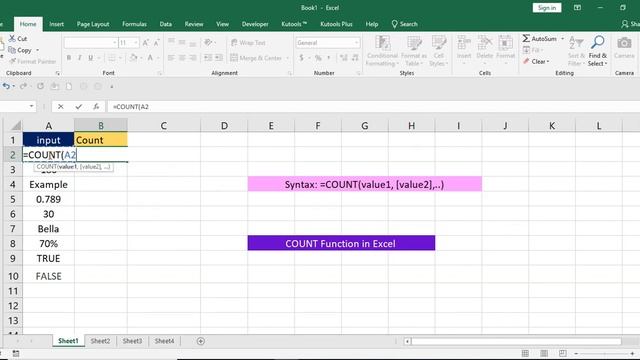The image size is (640, 360).
Task: Click the Delete cells icon
Action: (485, 43)
